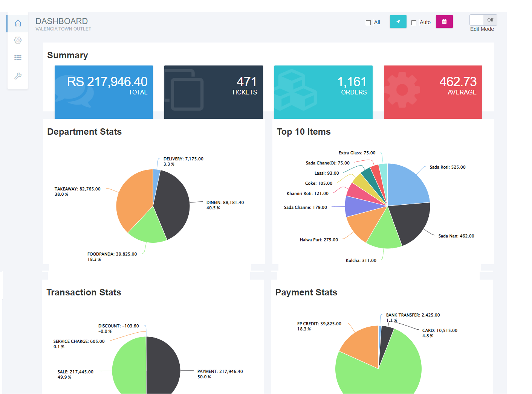Open the 471 Tickets summary card
This screenshot has height=394, width=532.
pos(213,92)
